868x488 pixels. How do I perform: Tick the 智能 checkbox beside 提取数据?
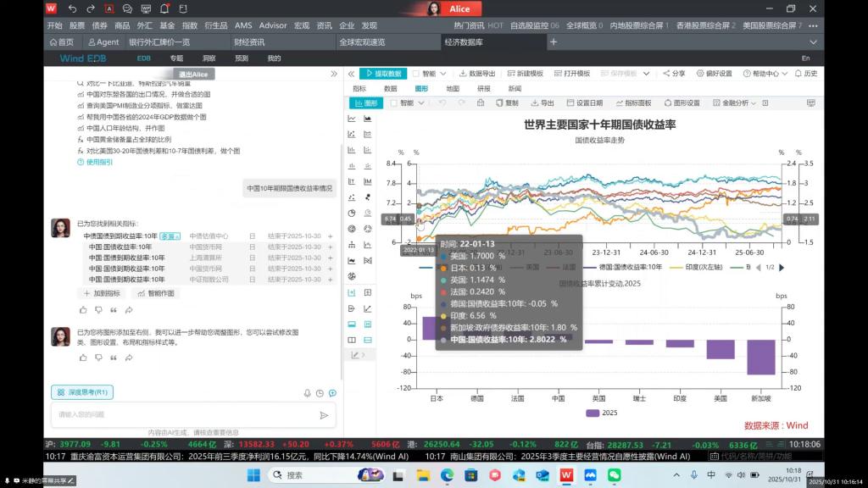pyautogui.click(x=417, y=74)
